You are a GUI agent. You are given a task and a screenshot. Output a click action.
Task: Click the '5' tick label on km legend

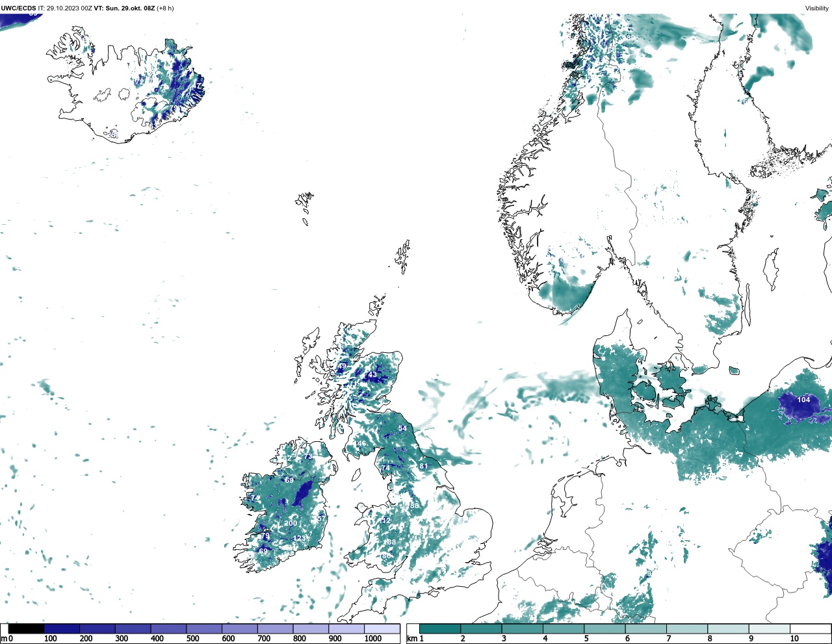point(586,639)
